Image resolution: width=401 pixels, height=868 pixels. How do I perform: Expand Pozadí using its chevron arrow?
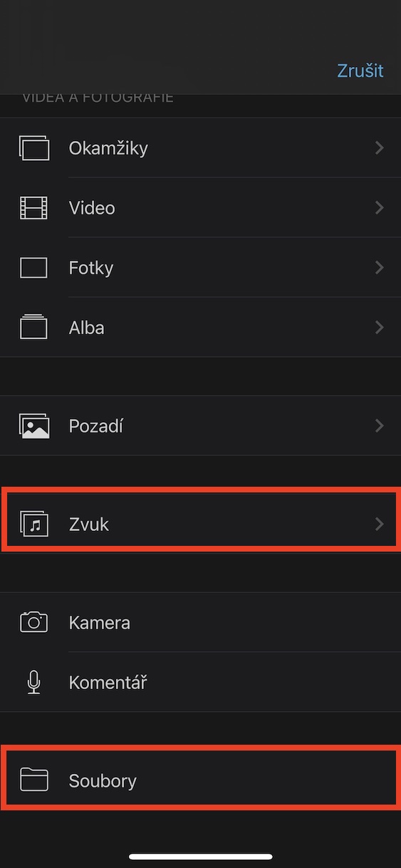pyautogui.click(x=379, y=426)
